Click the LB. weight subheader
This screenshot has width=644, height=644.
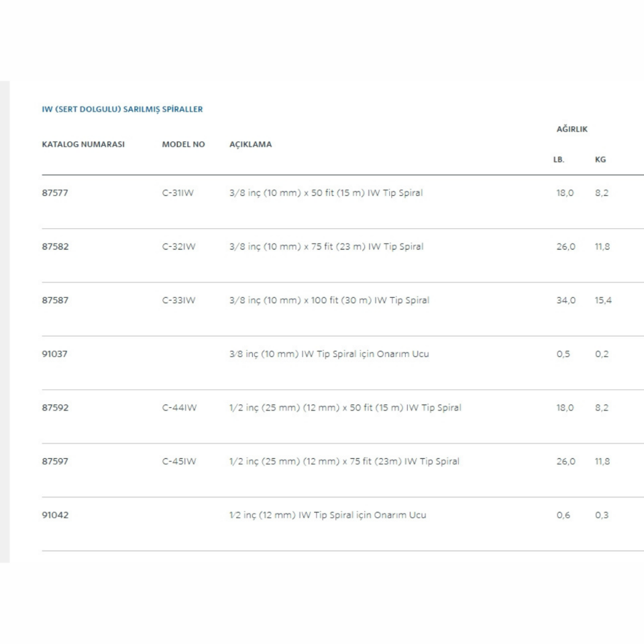point(559,160)
